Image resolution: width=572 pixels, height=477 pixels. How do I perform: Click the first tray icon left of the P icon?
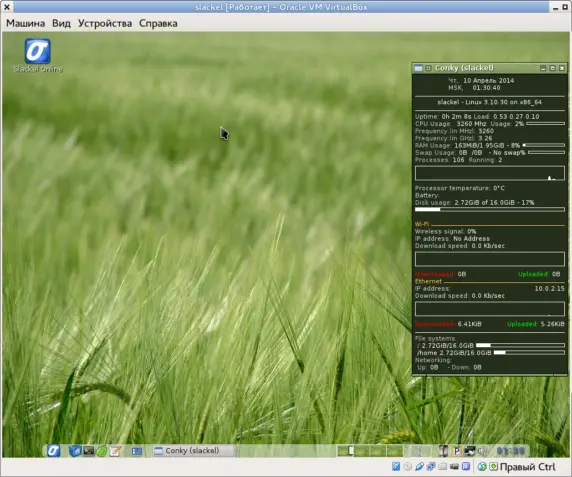pos(443,451)
